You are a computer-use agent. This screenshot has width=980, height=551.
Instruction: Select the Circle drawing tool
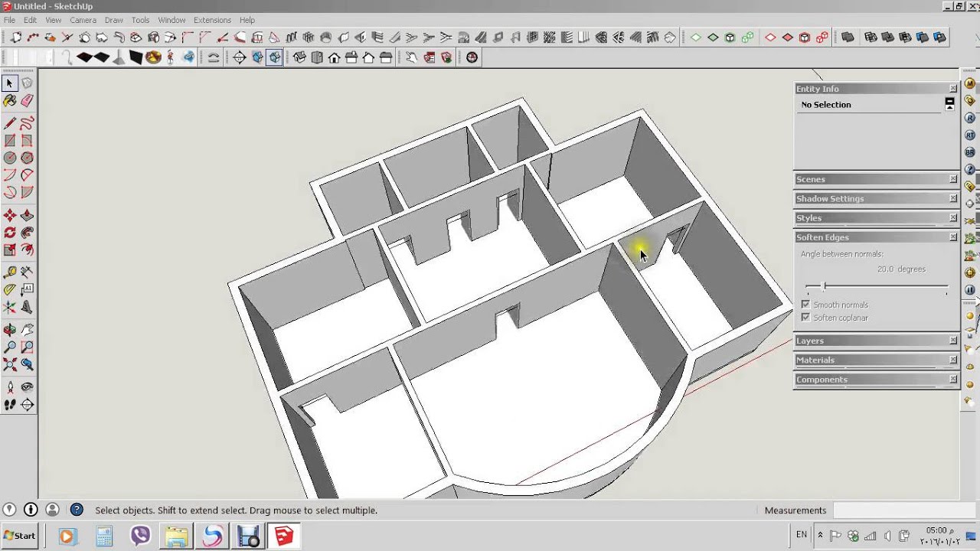[10, 158]
